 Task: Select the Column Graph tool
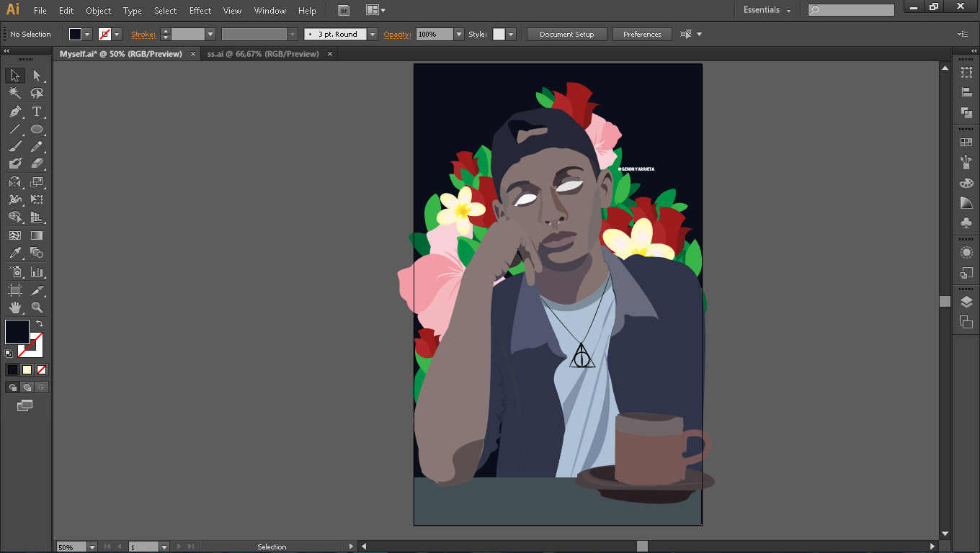coord(37,271)
